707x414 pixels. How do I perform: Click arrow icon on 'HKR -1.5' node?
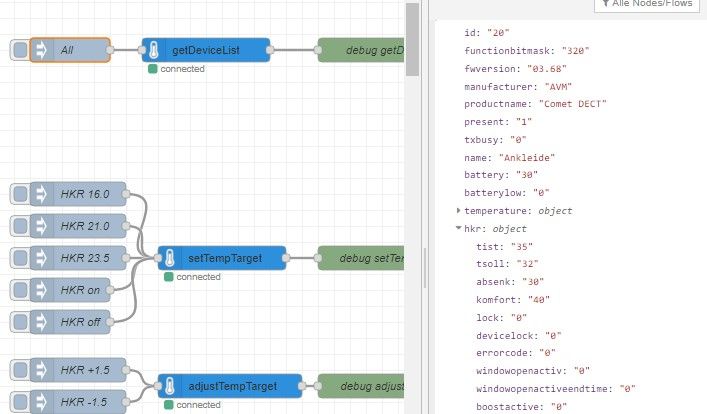41,402
